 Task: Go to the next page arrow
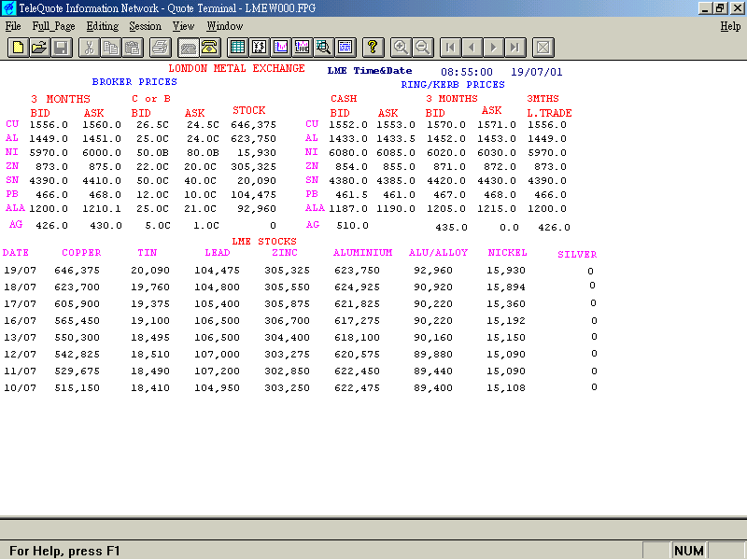(x=494, y=48)
